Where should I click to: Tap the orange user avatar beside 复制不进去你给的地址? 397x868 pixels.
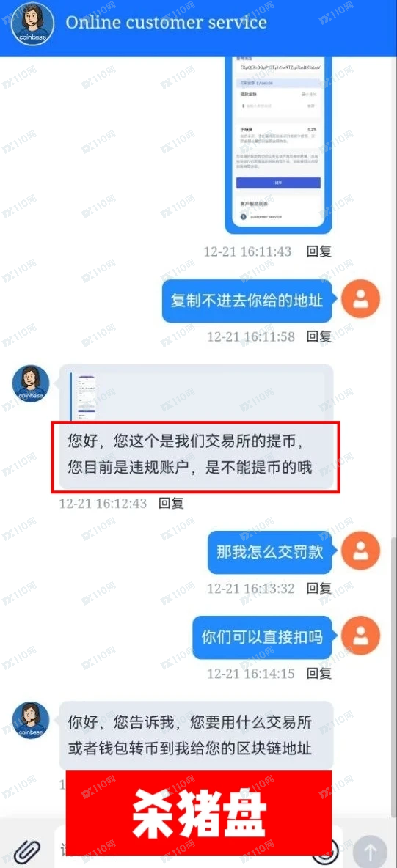click(x=361, y=300)
